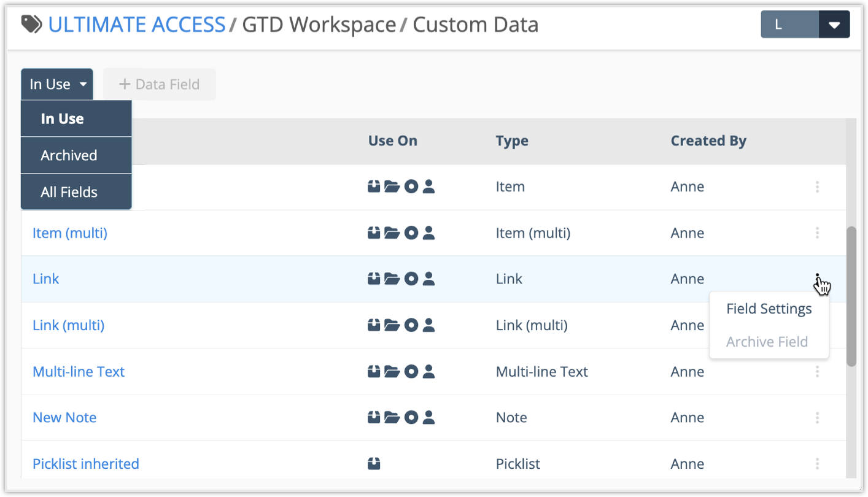Open the Multi-line Text field link

click(79, 371)
